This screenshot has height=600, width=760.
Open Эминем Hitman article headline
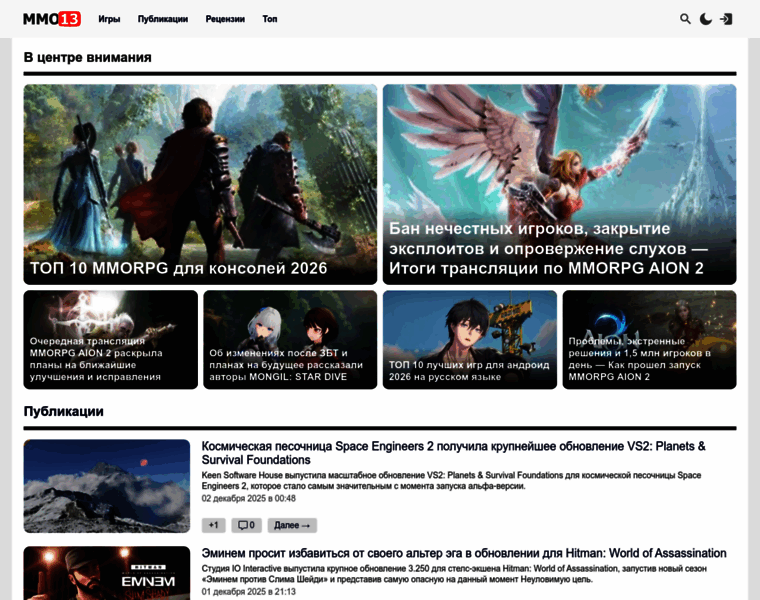click(x=464, y=553)
